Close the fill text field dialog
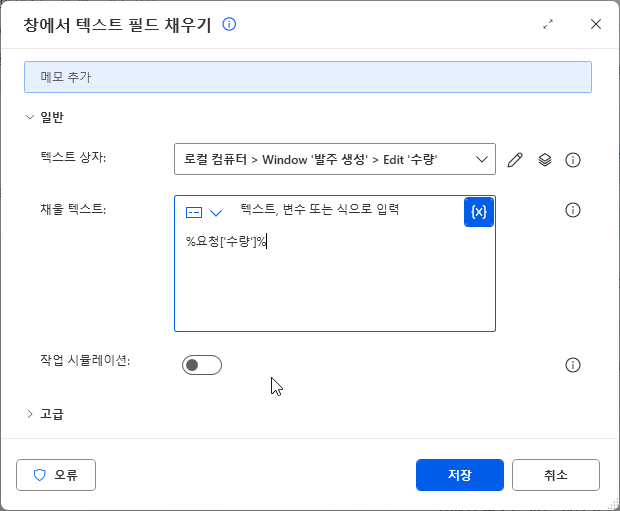The width and height of the screenshot is (620, 511). pyautogui.click(x=595, y=25)
